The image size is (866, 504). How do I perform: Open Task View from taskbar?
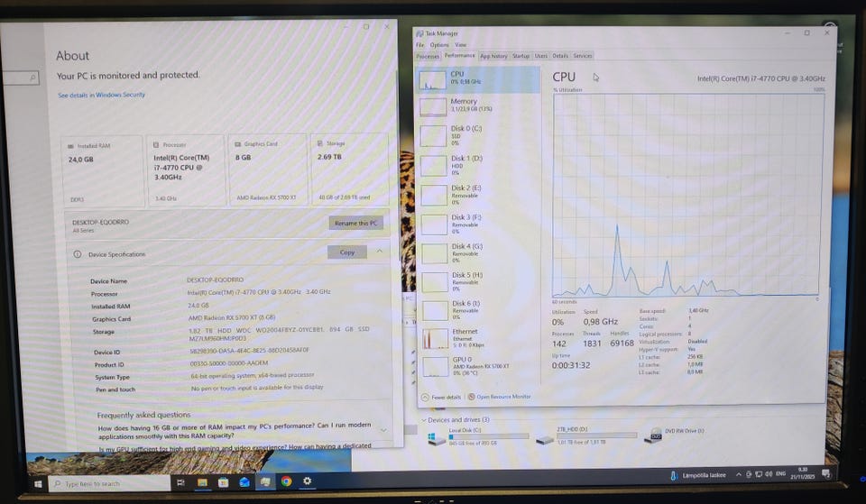coord(180,482)
